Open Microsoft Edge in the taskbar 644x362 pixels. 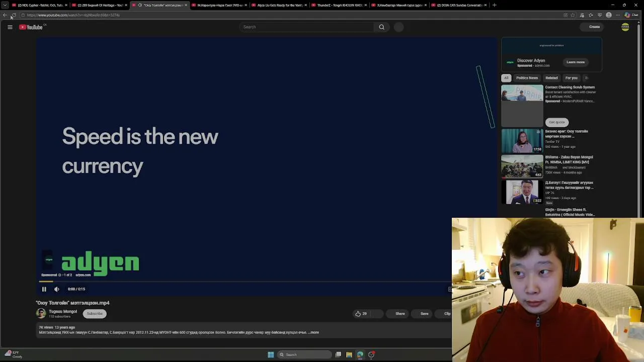coord(360,354)
